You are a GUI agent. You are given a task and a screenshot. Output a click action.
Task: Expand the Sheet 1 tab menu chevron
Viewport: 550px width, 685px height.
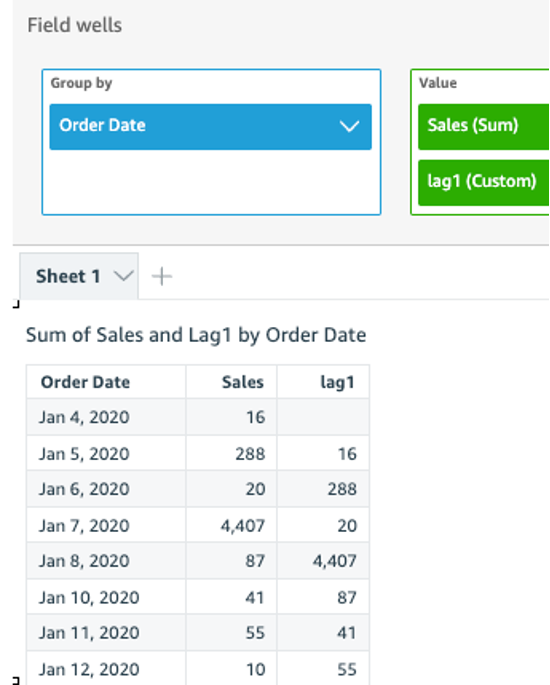pyautogui.click(x=123, y=276)
